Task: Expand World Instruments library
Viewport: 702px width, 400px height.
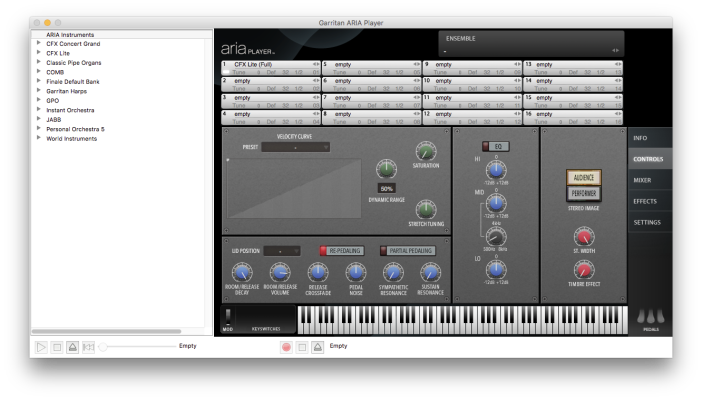Action: [39, 138]
